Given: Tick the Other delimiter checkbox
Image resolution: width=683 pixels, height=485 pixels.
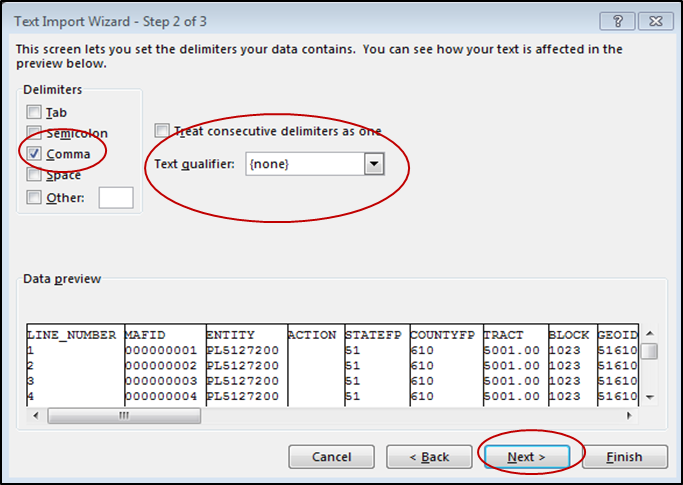Looking at the screenshot, I should pos(35,198).
